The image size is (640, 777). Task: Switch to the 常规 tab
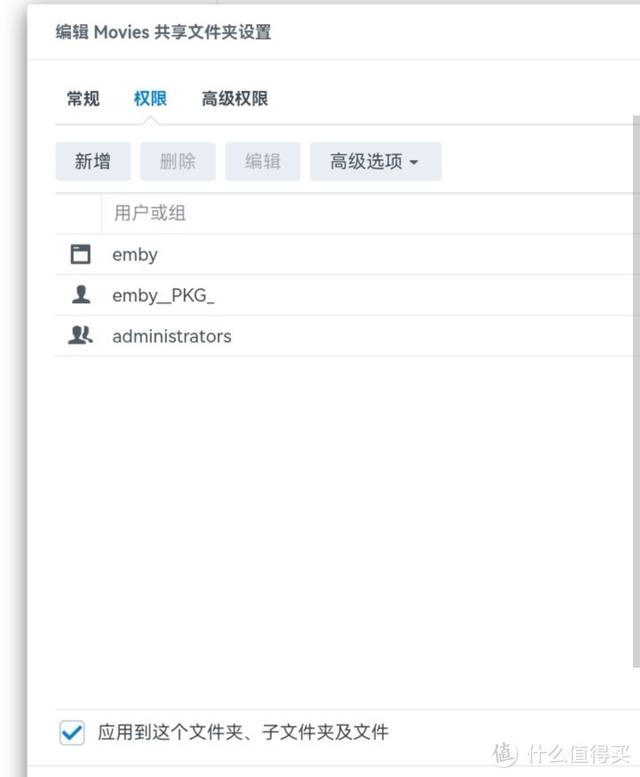click(83, 99)
